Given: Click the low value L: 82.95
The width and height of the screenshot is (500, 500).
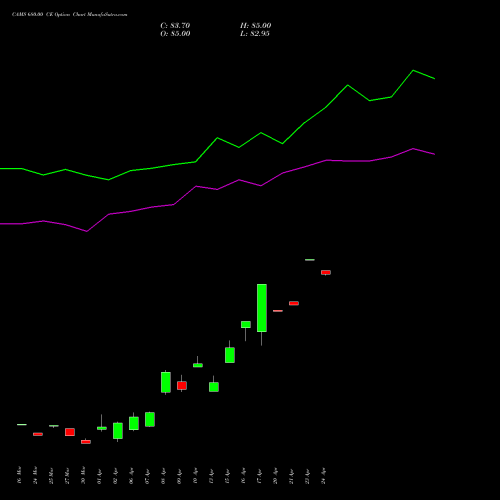Looking at the screenshot, I should (x=255, y=34).
